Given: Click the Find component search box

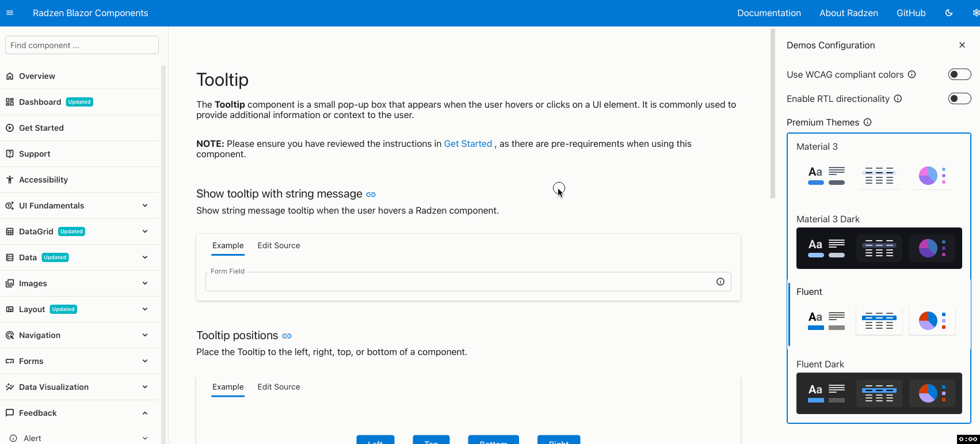Looking at the screenshot, I should pos(82,45).
